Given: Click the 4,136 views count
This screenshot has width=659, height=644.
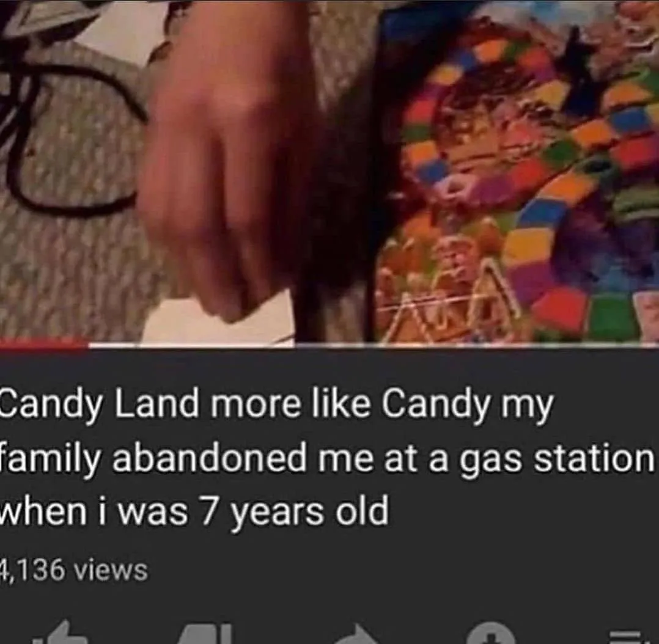Looking at the screenshot, I should point(73,570).
